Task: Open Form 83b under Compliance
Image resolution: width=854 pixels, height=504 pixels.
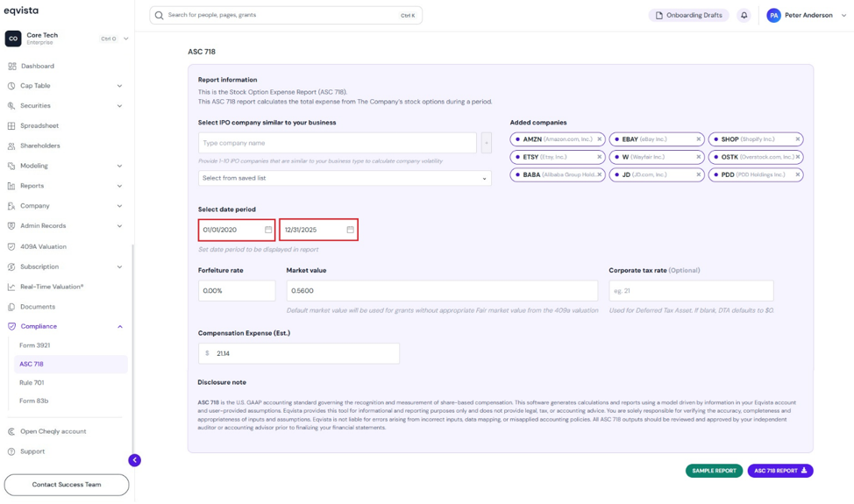Action: 34,401
